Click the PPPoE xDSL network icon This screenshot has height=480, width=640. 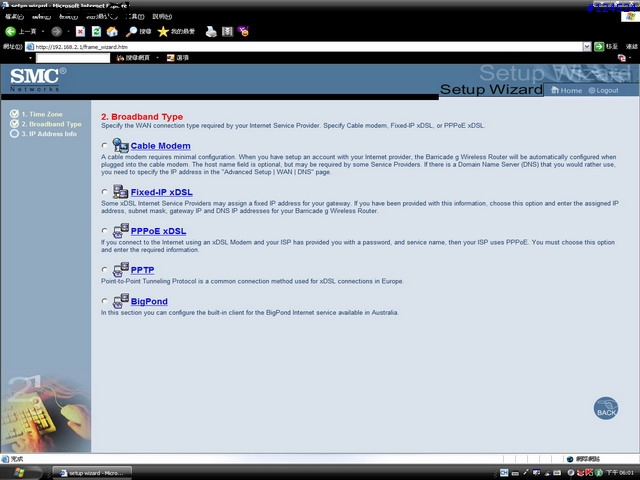click(x=120, y=231)
